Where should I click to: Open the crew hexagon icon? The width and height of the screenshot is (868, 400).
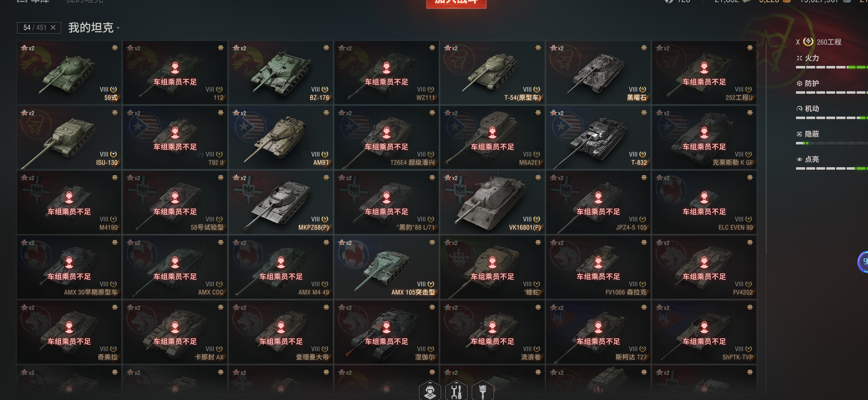pos(430,391)
